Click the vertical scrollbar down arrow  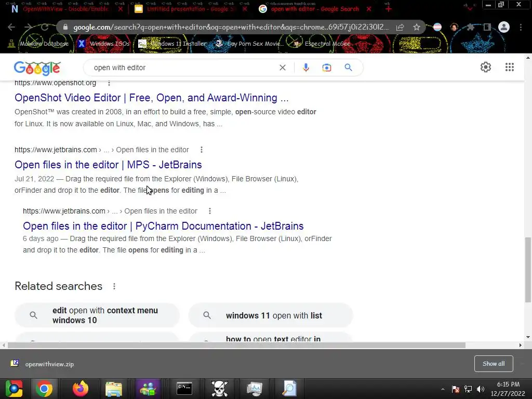point(528,337)
